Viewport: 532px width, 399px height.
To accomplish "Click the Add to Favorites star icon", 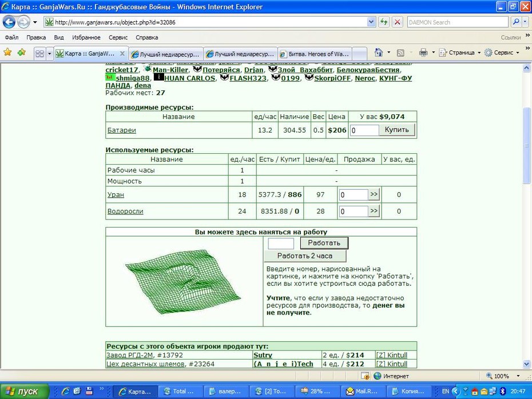I will coord(22,53).
